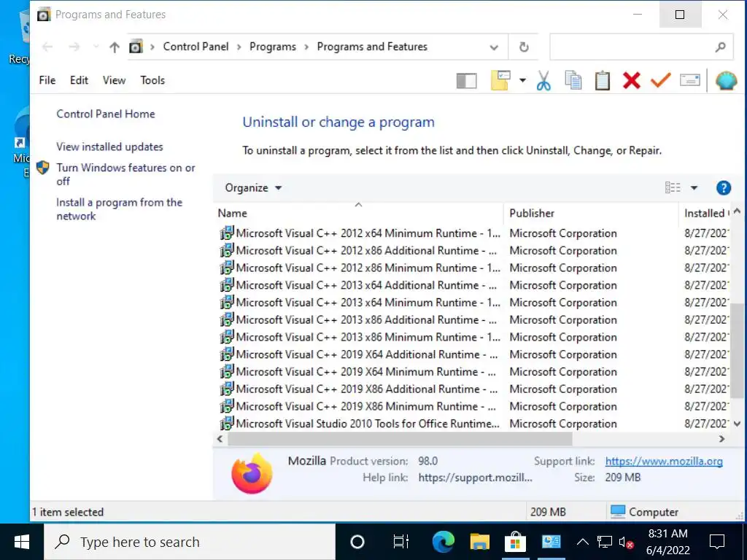The height and width of the screenshot is (560, 747).
Task: Open the Windows Start menu
Action: point(21,542)
